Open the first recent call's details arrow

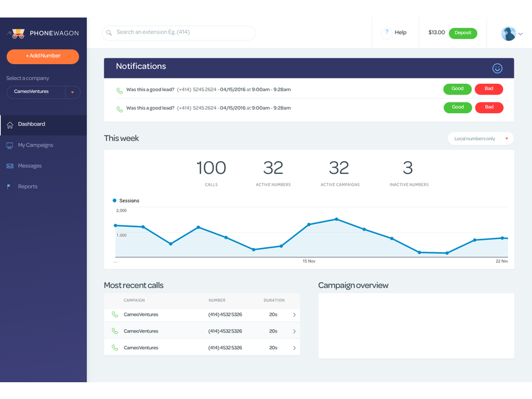coord(294,315)
